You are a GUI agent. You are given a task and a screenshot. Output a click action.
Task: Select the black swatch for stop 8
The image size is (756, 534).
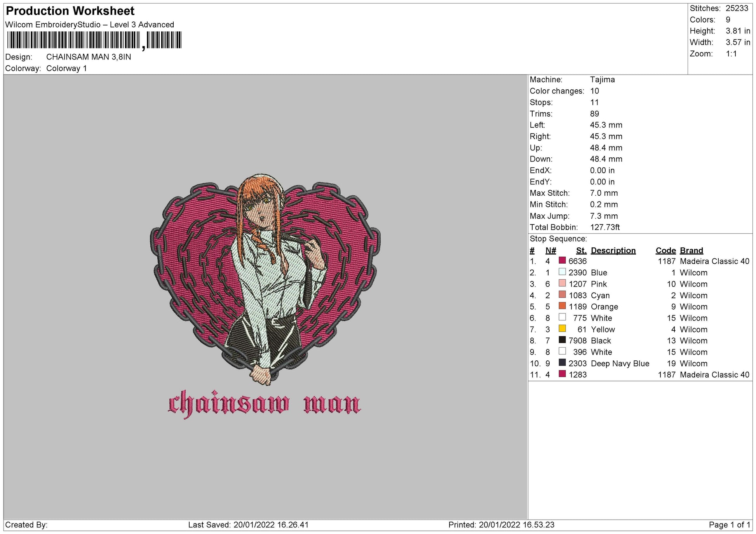tap(562, 340)
